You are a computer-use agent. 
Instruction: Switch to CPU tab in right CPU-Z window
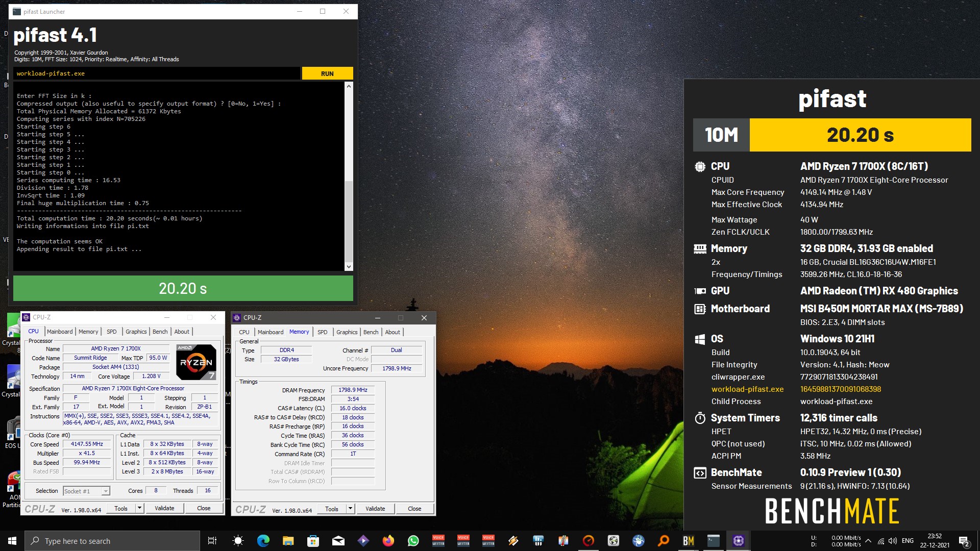pyautogui.click(x=244, y=332)
